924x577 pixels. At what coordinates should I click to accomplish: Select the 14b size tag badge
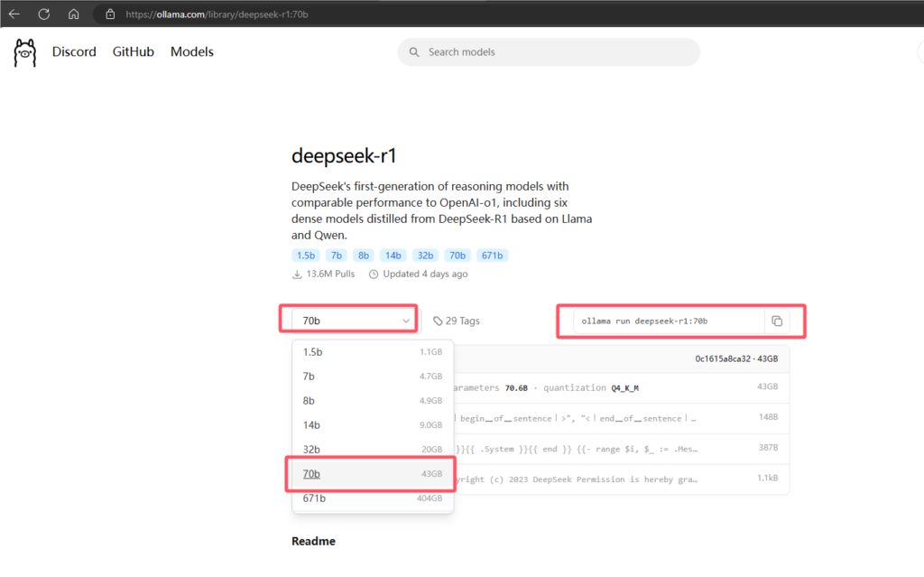[x=393, y=256]
